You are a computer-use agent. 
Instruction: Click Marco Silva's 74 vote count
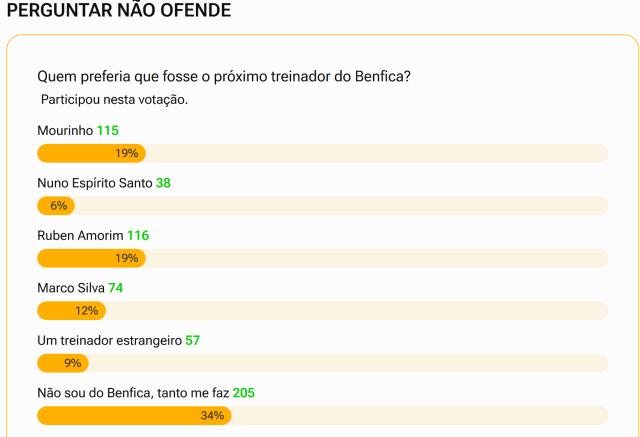tap(116, 288)
